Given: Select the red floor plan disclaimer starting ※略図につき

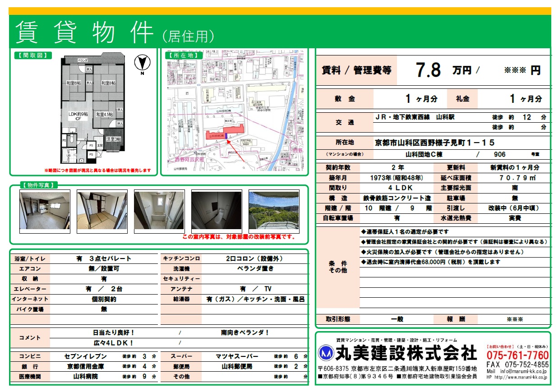Looking at the screenshot, I should [x=97, y=170].
